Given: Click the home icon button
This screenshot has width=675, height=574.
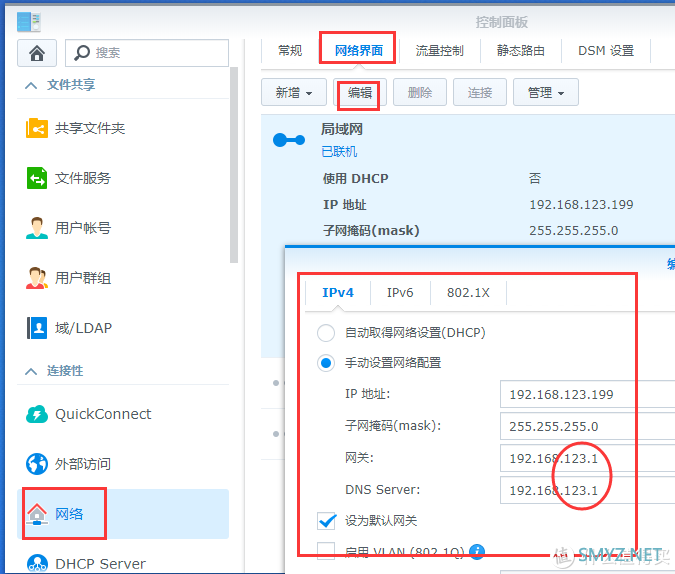Looking at the screenshot, I should pyautogui.click(x=37, y=53).
